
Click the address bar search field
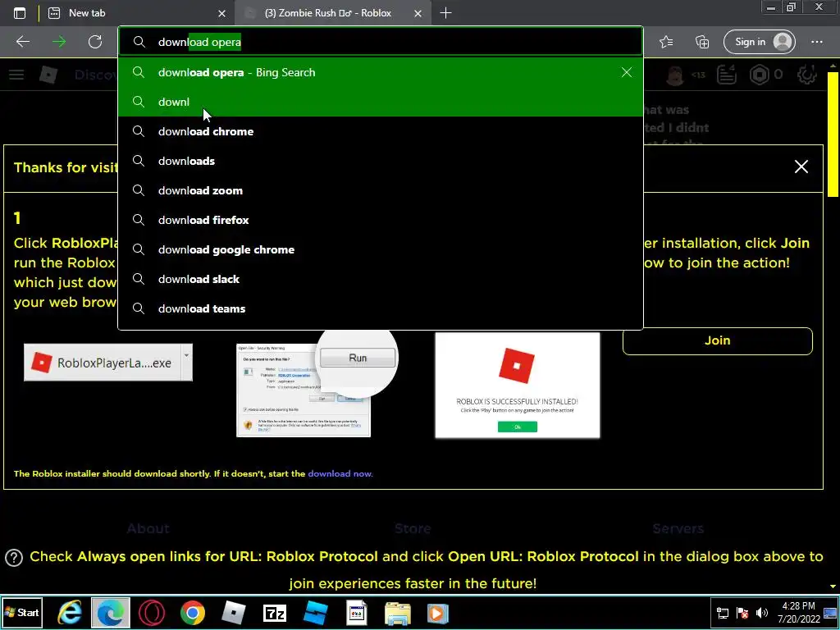381,42
